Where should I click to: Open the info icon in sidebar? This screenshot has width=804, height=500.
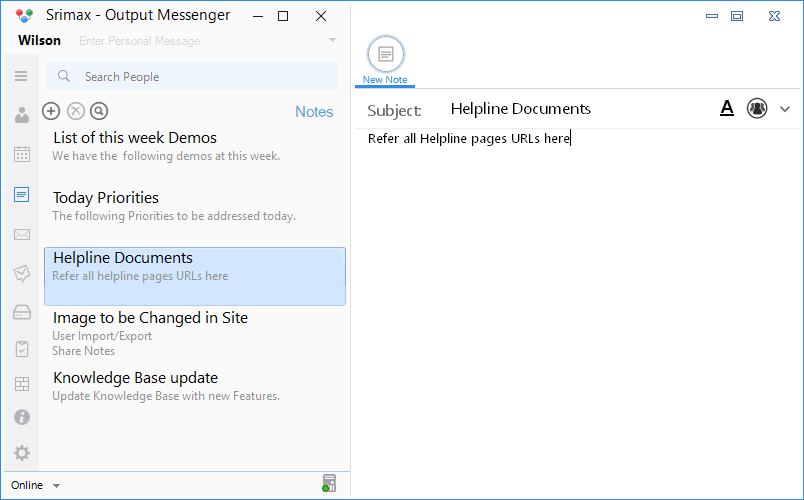point(22,417)
